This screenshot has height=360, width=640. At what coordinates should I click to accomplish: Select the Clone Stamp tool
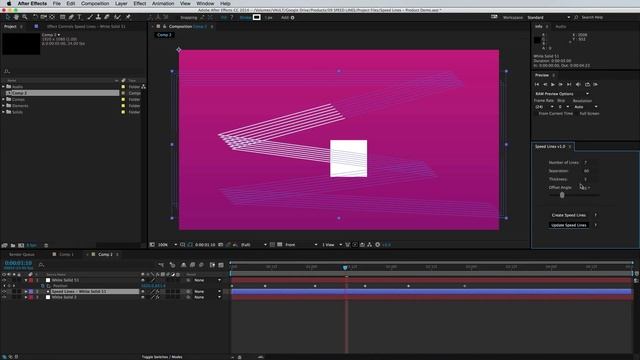[98, 17]
